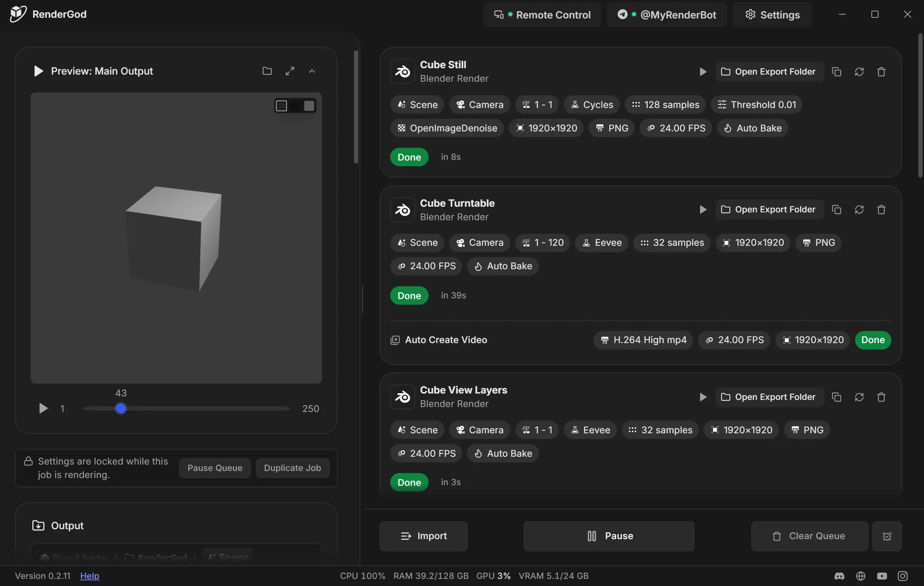Open the @MyRenderBot Telegram menu
The height and width of the screenshot is (586, 924).
666,15
